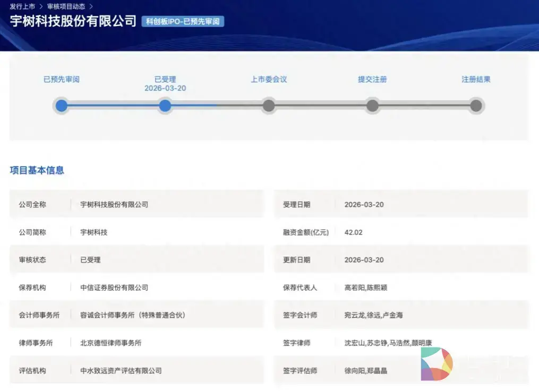Toggle the 审核状态 row highlight

(135, 259)
